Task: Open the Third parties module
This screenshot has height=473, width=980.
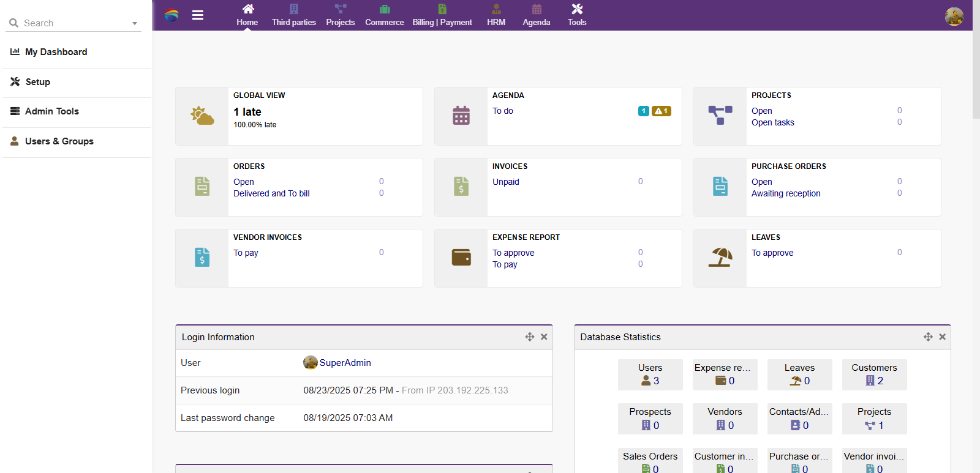Action: 294,15
